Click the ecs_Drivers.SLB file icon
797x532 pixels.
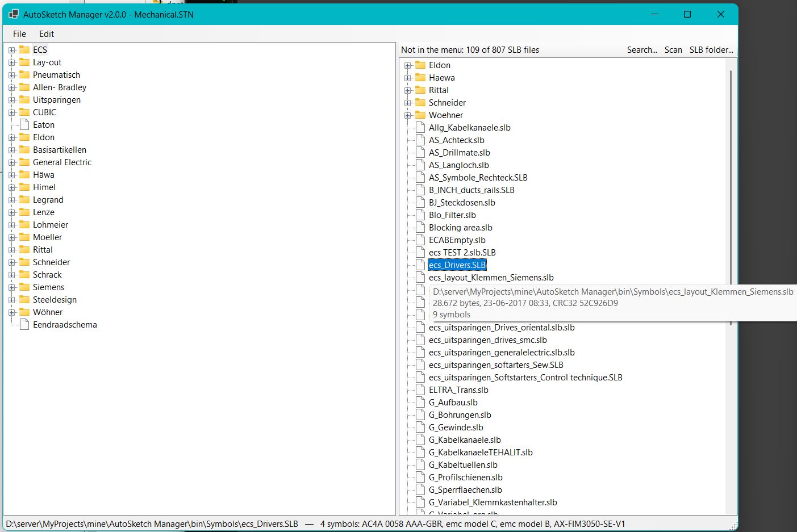(x=420, y=265)
